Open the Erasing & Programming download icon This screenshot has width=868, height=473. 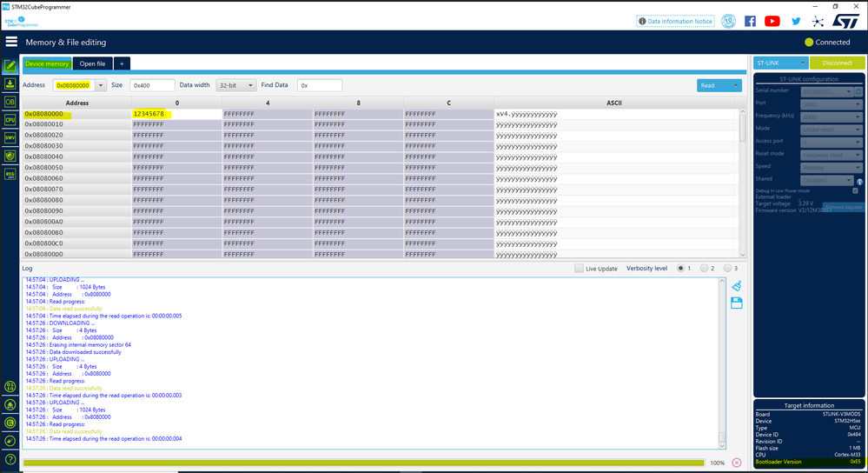click(10, 84)
